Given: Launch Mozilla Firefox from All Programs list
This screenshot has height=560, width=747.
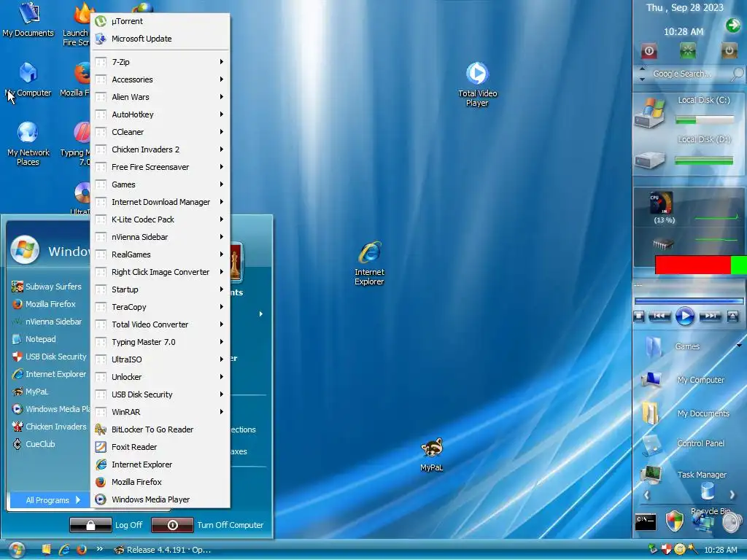Looking at the screenshot, I should pos(160,483).
